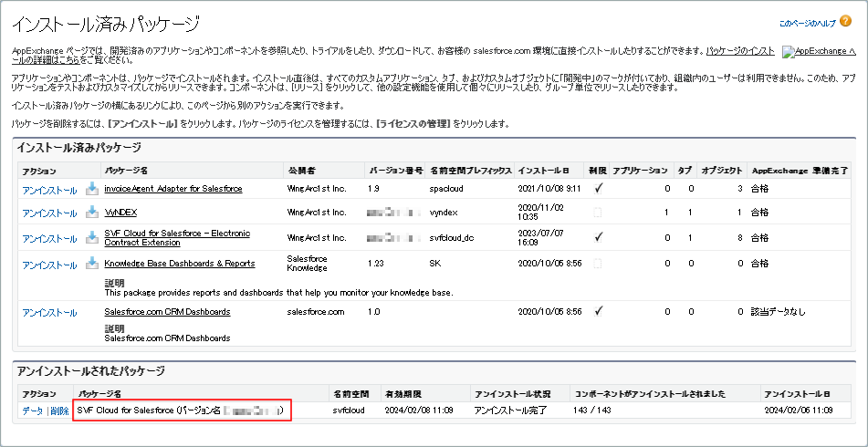Image resolution: width=868 pixels, height=447 pixels.
Task: Click the バージョン番号 column header
Action: 395,171
